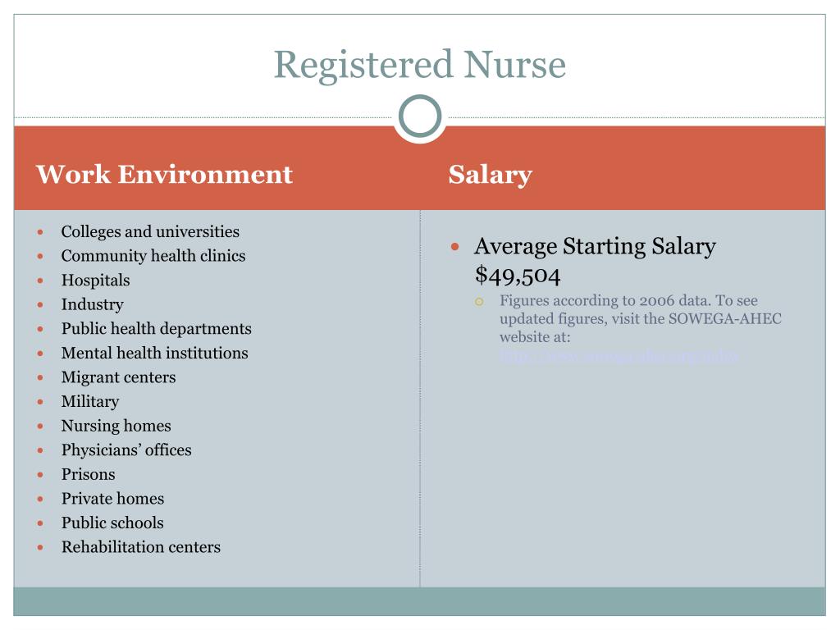Select the 'Prisons' list item
This screenshot has width=840, height=630.
(88, 474)
